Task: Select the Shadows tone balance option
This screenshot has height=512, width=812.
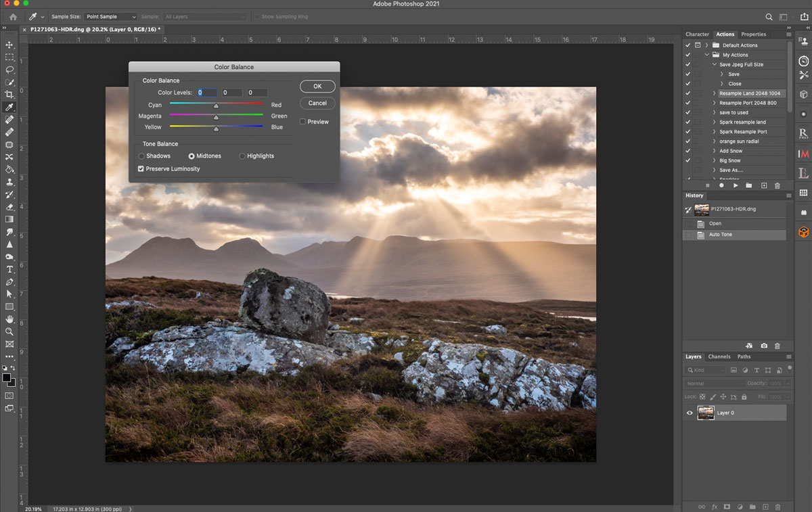Action: click(141, 156)
